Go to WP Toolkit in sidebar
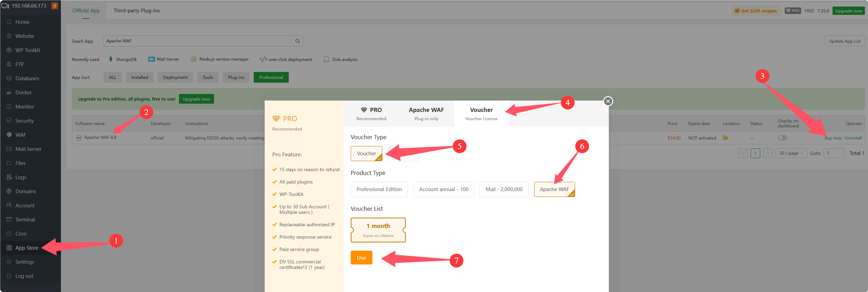 point(28,50)
